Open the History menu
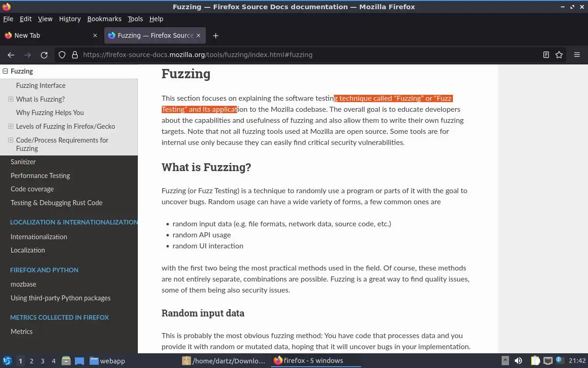 [x=70, y=19]
